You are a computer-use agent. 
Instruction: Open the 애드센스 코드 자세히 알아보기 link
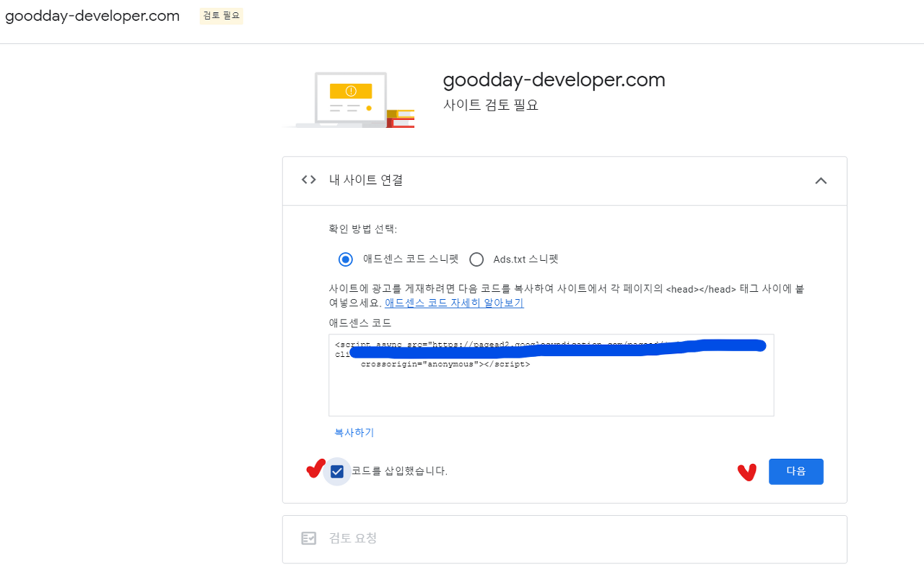(x=454, y=303)
